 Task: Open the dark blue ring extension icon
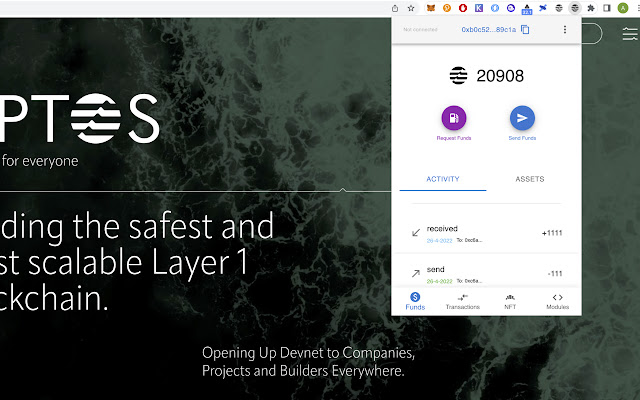pyautogui.click(x=511, y=8)
